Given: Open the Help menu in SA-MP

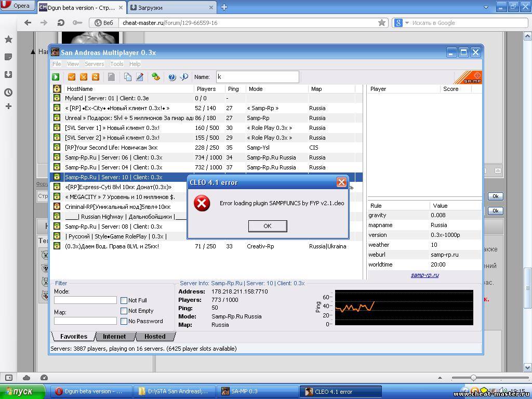Looking at the screenshot, I should (135, 64).
